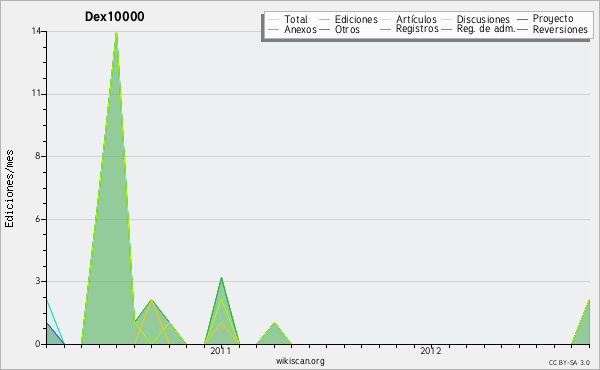Click the Proyecto legend label
The height and width of the screenshot is (370, 600).
(x=553, y=19)
